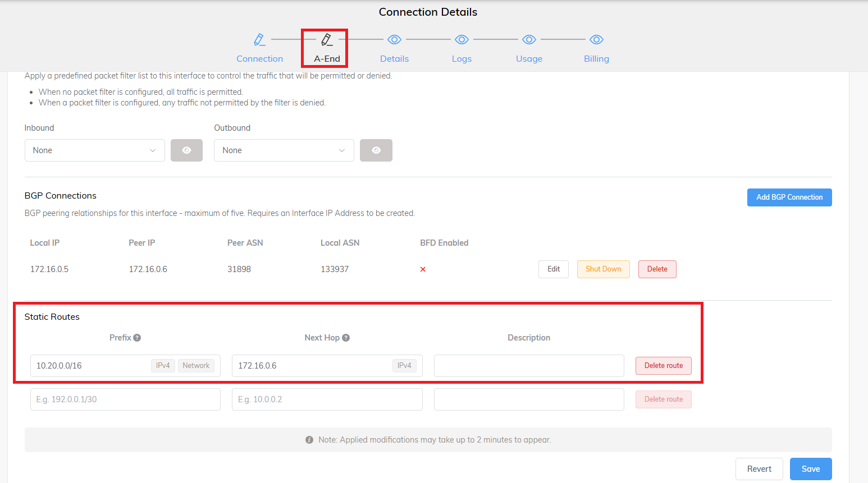
Task: View the Inbound packet filter eye button
Action: (x=186, y=150)
